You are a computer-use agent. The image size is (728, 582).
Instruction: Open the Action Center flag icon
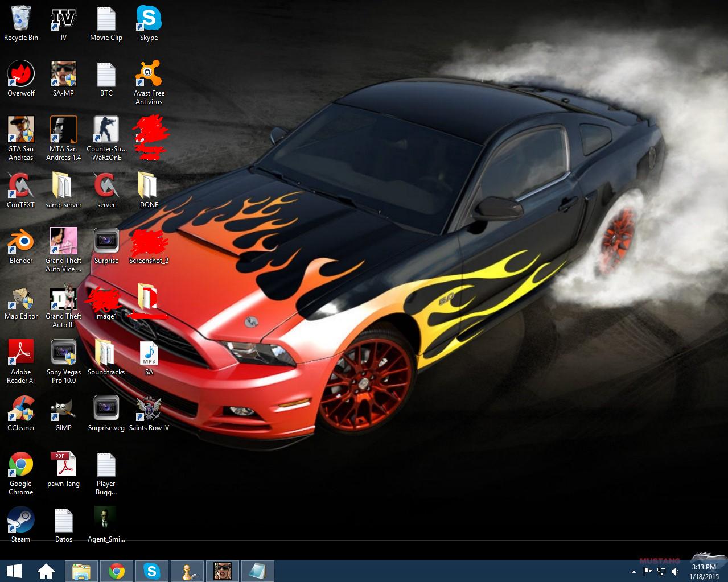648,572
